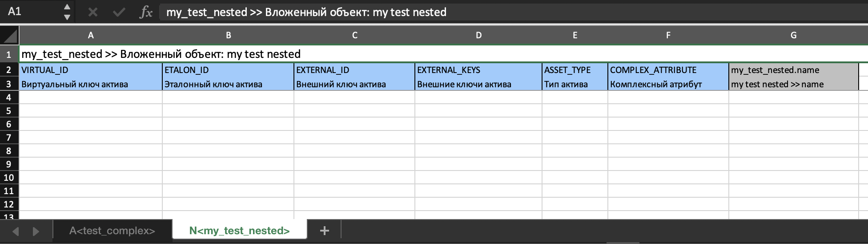This screenshot has height=244, width=868.
Task: Select column A header
Action: [x=91, y=35]
